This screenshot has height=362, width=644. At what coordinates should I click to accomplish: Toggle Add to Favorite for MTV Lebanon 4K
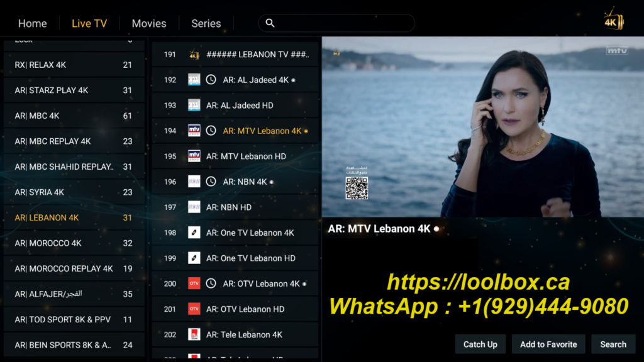coord(548,344)
